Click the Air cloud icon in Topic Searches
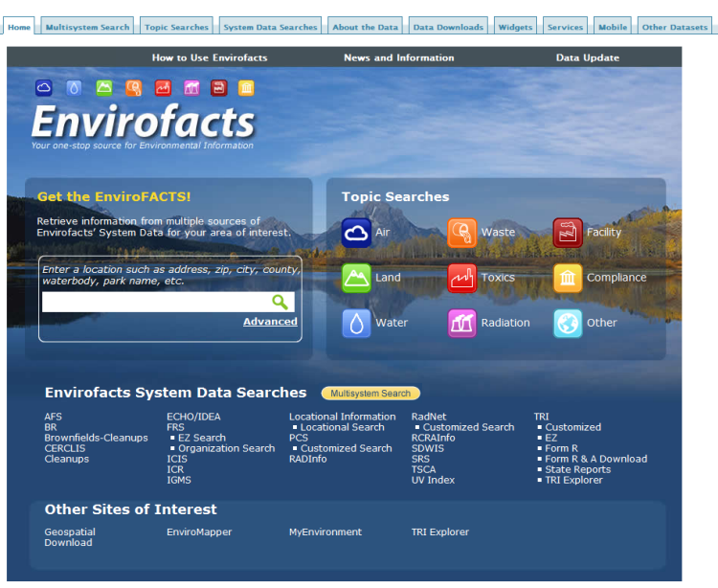The width and height of the screenshot is (718, 588). click(x=356, y=233)
